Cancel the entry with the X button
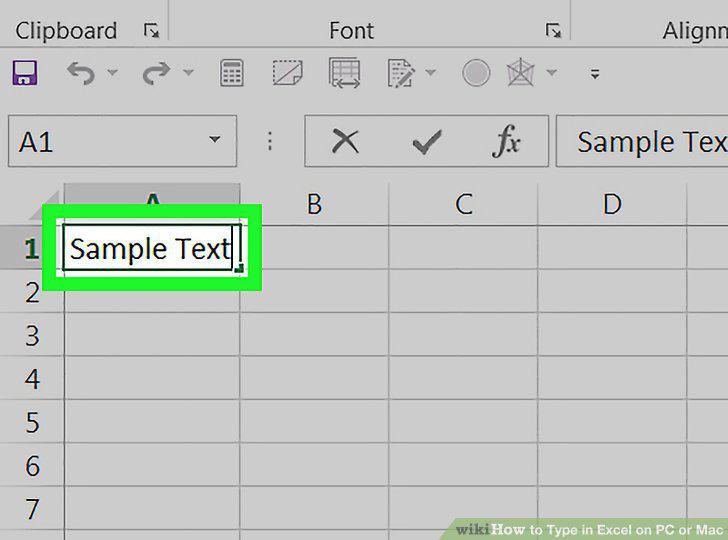Screen dimensions: 728x540 tap(345, 142)
